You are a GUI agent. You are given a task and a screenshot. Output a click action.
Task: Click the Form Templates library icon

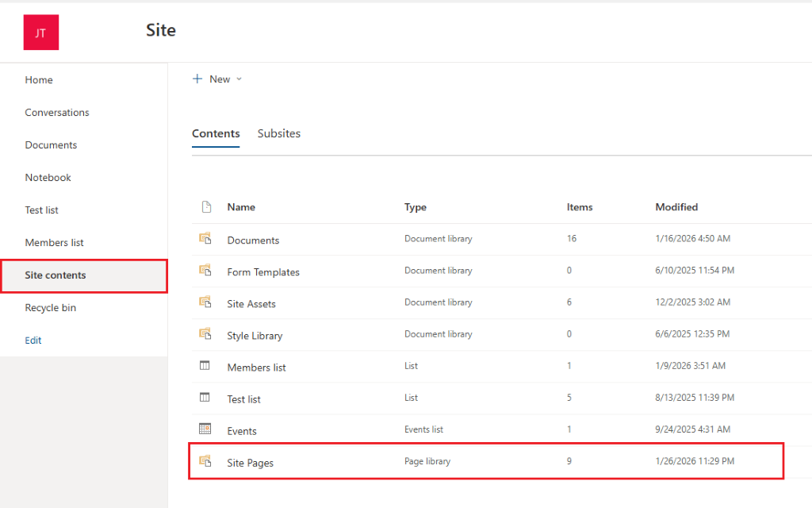[x=205, y=270]
